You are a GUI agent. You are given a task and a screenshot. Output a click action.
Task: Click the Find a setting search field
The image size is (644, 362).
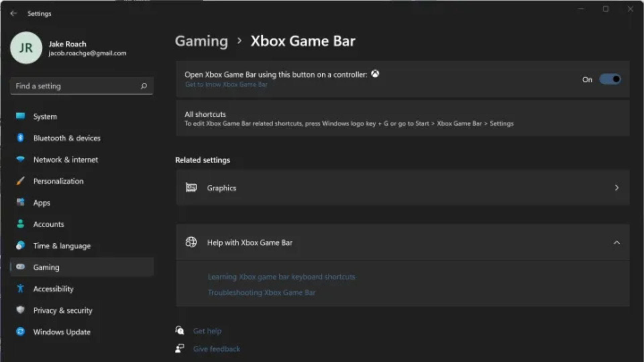tap(82, 86)
